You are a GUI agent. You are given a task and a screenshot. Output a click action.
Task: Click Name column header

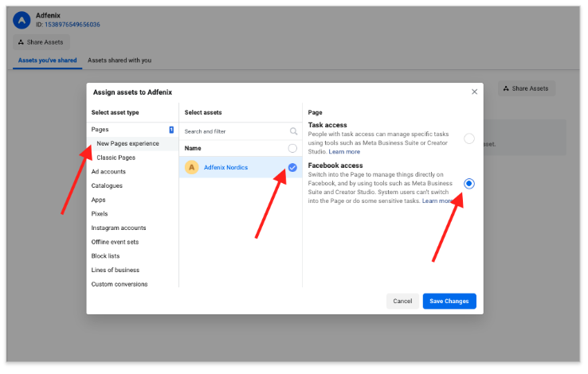pyautogui.click(x=193, y=149)
